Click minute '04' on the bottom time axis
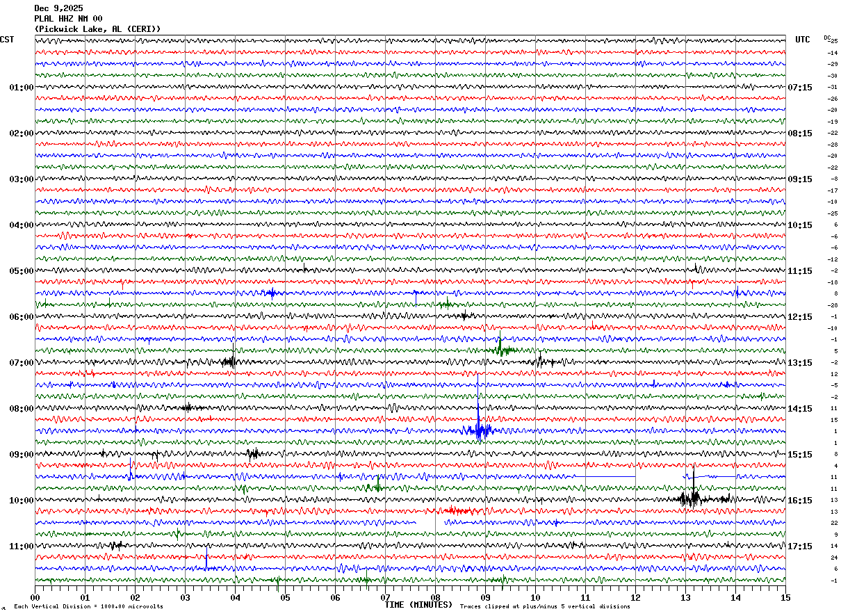This screenshot has width=841, height=616. click(235, 597)
